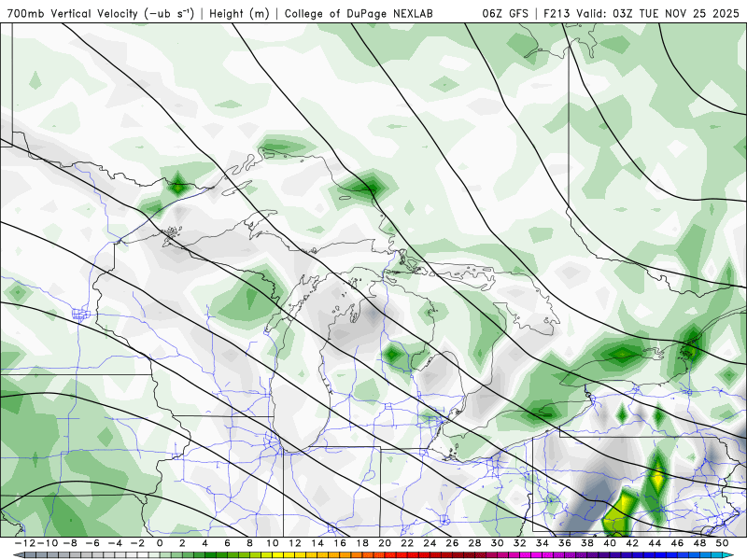Viewport: 747px width, 560px height.
Task: Click the 'F213 Valid: 03Z TUE NOV 25 2025' text
Action: click(x=641, y=13)
